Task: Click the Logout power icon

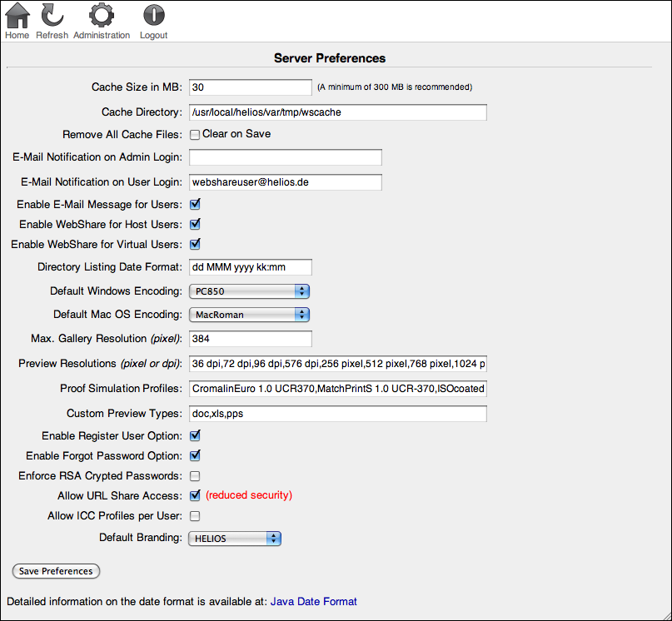Action: [153, 16]
